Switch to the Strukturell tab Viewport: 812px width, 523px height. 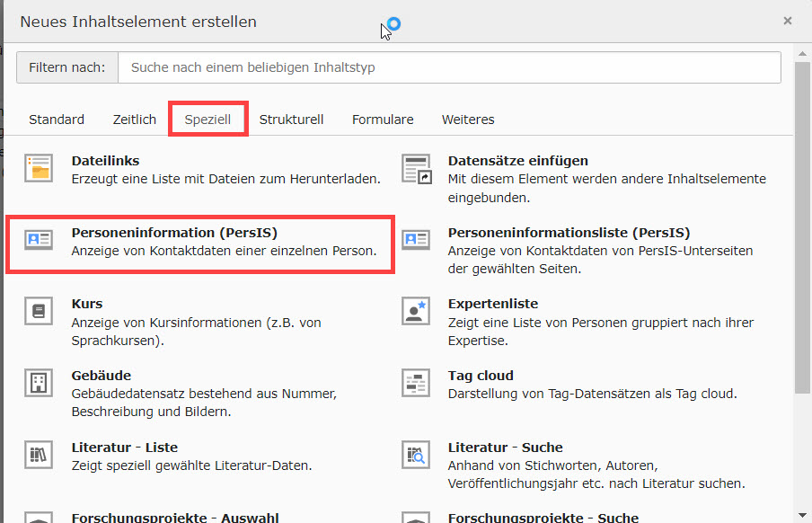[291, 120]
